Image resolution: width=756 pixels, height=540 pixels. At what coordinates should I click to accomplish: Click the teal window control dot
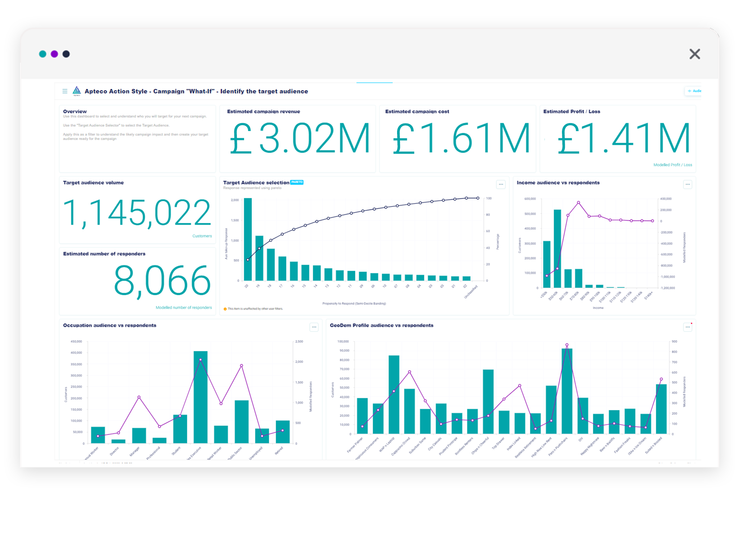click(42, 54)
